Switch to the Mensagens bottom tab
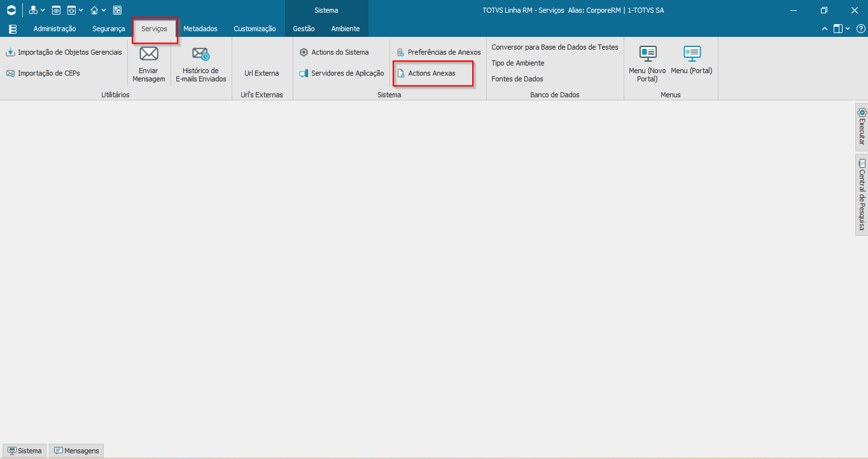 pyautogui.click(x=76, y=451)
